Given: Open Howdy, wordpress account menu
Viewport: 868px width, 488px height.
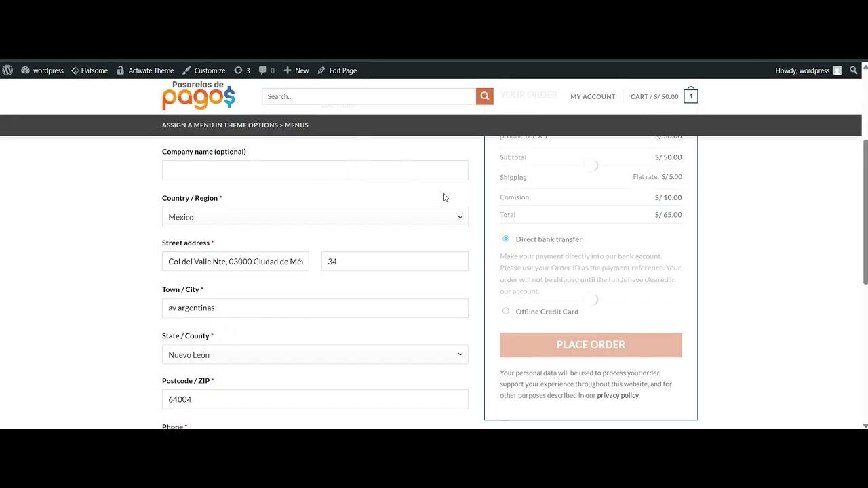Looking at the screenshot, I should point(808,70).
